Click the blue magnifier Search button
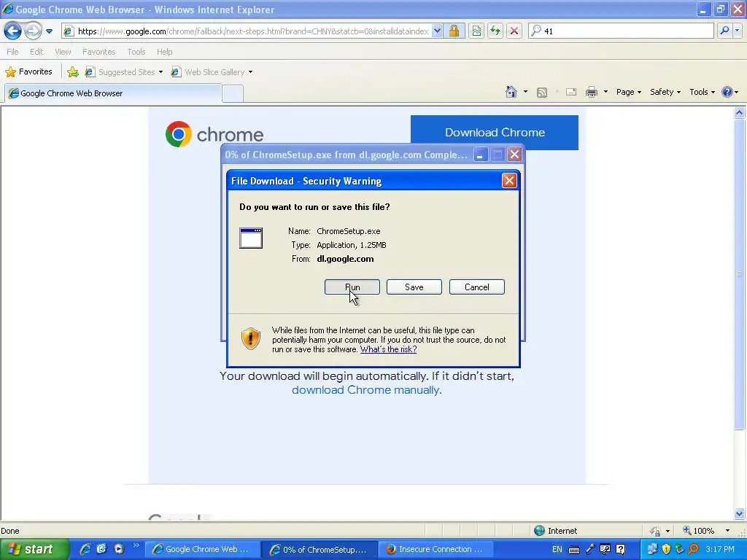747x560 pixels. point(724,31)
